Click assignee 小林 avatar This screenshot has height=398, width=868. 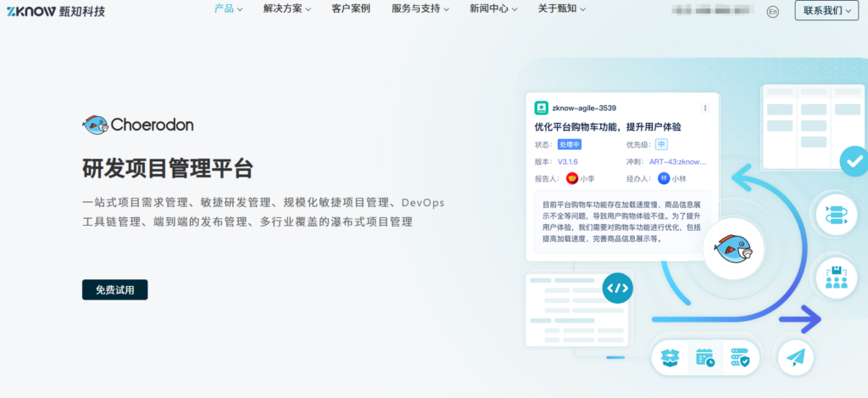664,178
